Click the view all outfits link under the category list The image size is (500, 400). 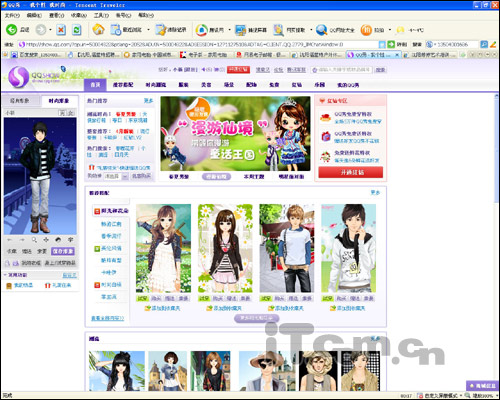pyautogui.click(x=108, y=318)
